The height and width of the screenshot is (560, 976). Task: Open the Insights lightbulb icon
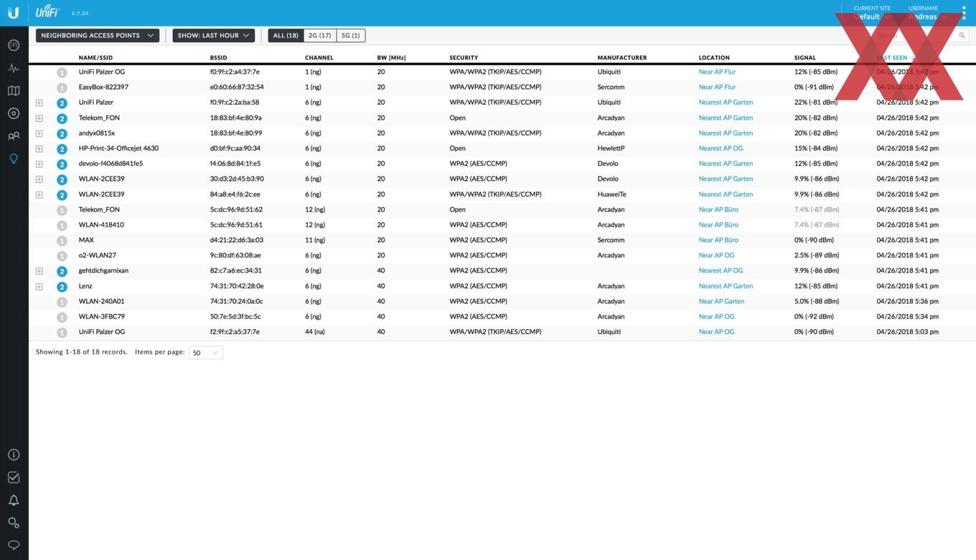14,158
